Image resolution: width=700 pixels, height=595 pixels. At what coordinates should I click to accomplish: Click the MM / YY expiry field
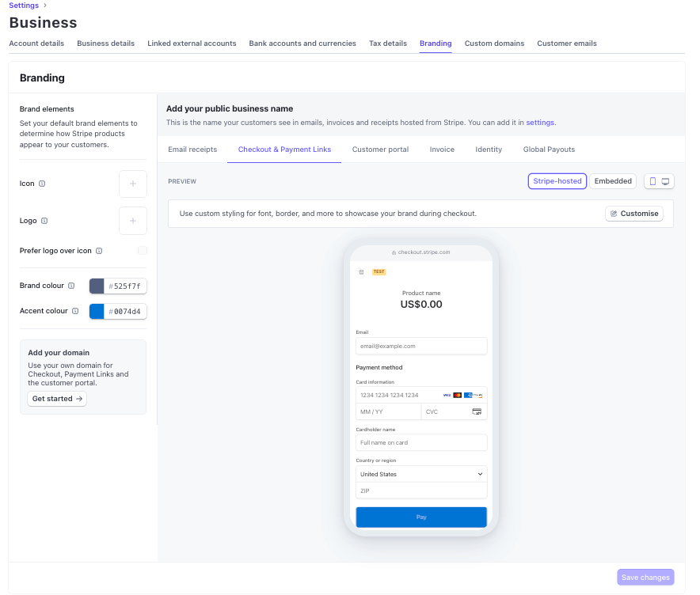coord(388,411)
